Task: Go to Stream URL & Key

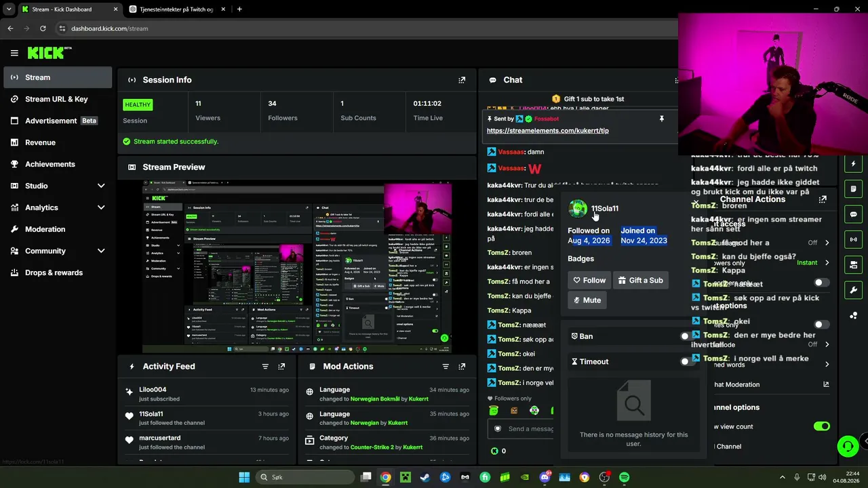Action: click(58, 99)
